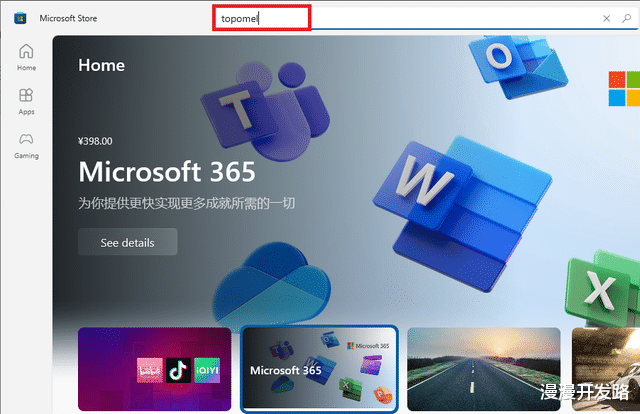Click the Microsoft 365 hero title
Image resolution: width=640 pixels, height=414 pixels.
pos(167,171)
